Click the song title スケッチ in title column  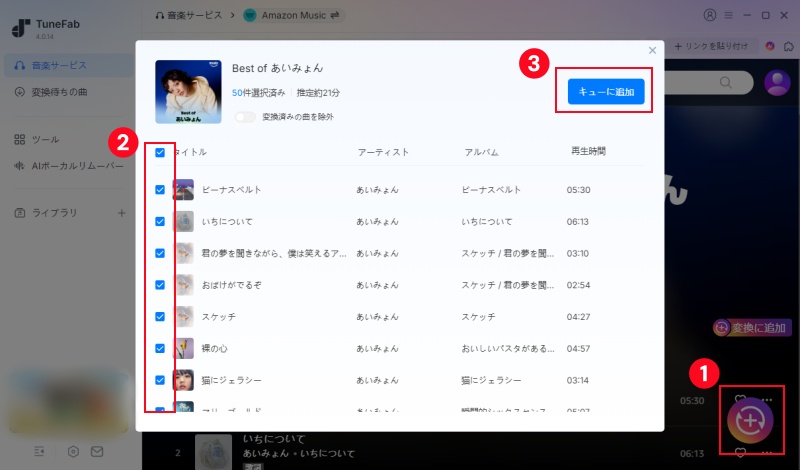(219, 316)
